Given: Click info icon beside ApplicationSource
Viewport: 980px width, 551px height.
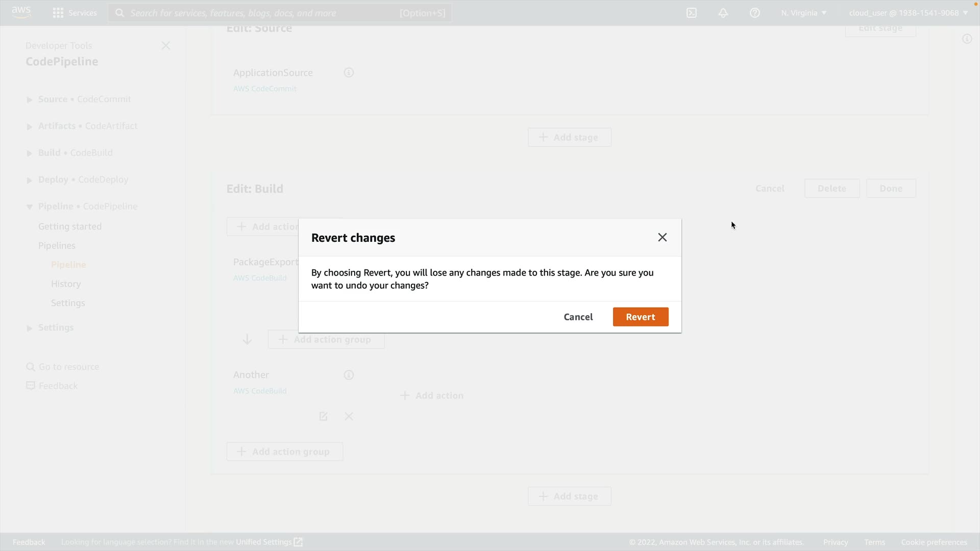Looking at the screenshot, I should (x=349, y=72).
